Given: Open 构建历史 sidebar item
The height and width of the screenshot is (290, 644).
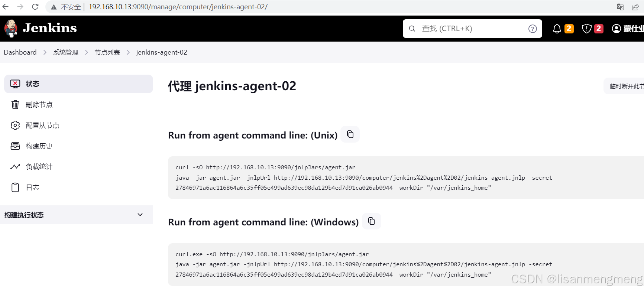Looking at the screenshot, I should point(78,146).
